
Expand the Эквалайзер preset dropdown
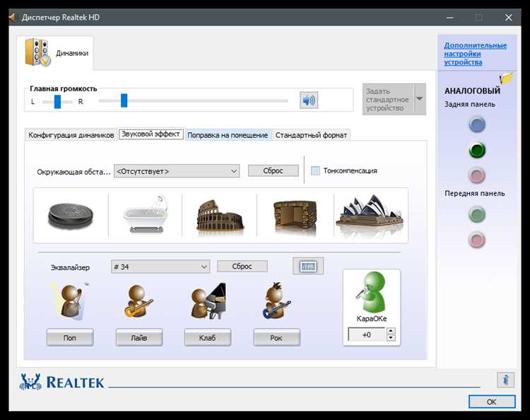[x=160, y=267]
